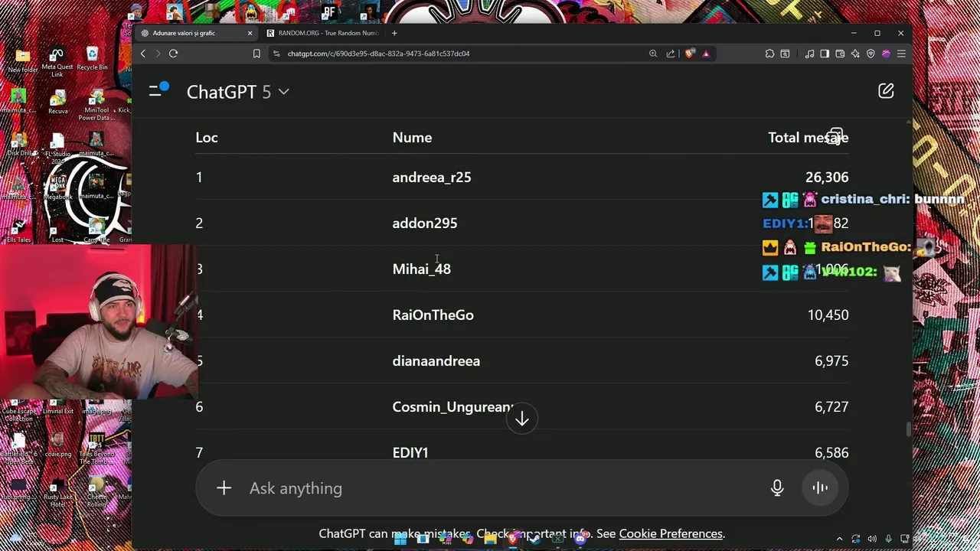Screen dimensions: 980x551
Task: Launch voice mode from the waveform button
Action: [x=820, y=488]
